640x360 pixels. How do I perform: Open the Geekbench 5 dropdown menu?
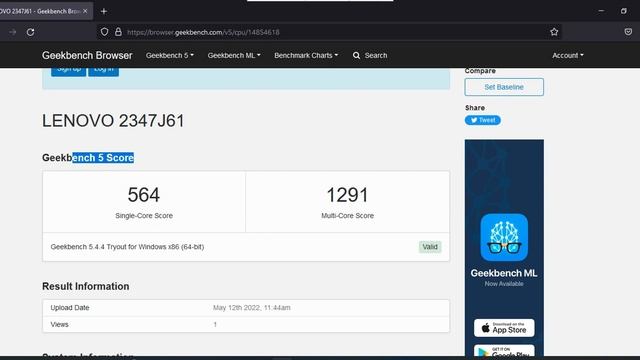point(170,55)
